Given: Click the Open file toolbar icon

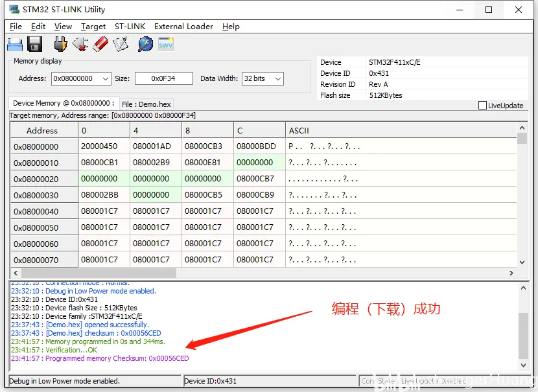Looking at the screenshot, I should (15, 44).
